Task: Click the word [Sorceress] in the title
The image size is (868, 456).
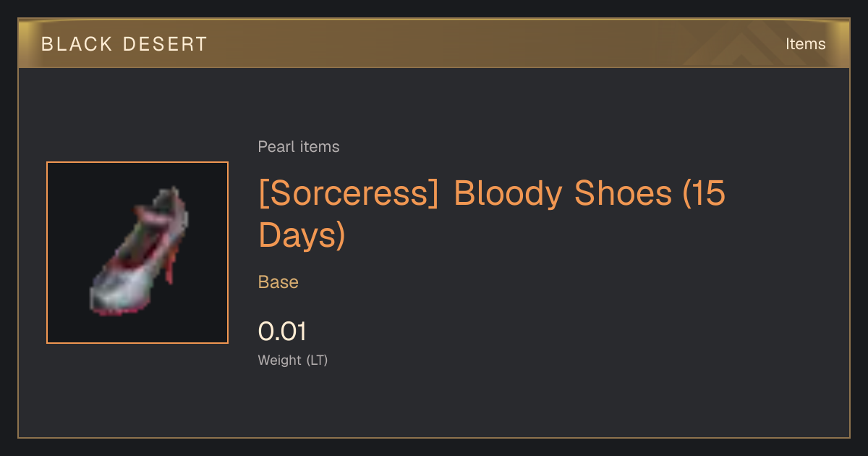Action: click(x=349, y=194)
